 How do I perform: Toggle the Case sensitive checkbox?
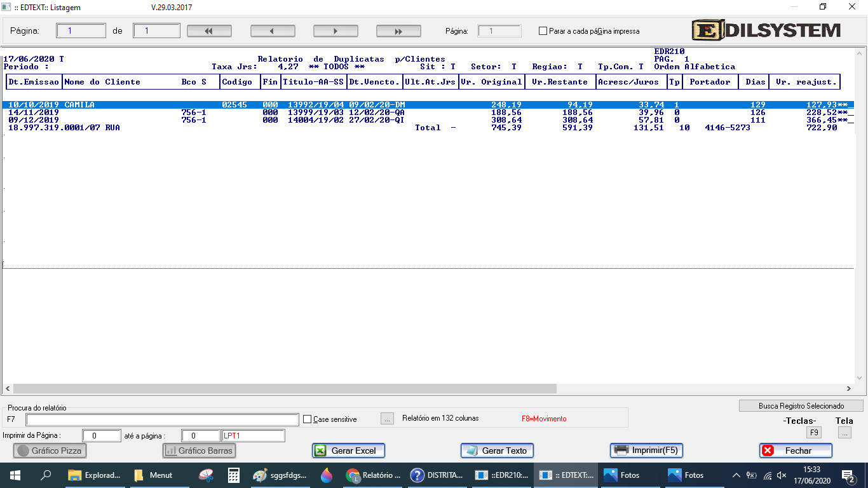308,419
